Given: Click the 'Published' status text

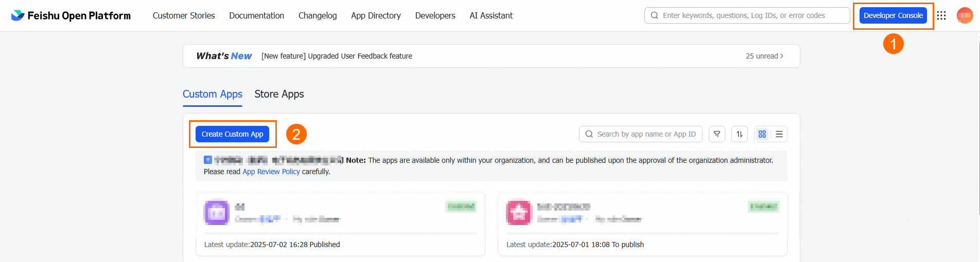Looking at the screenshot, I should [325, 245].
